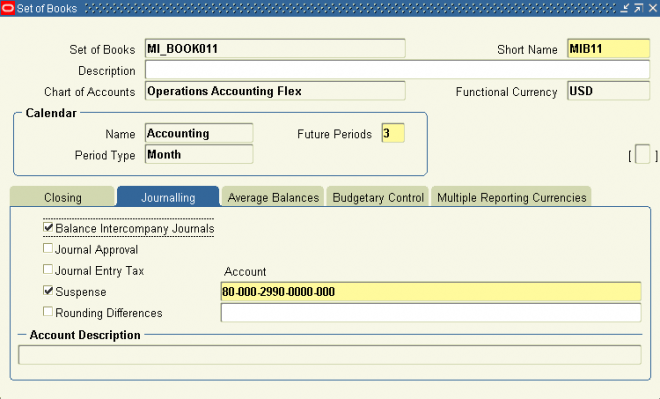Screen dimensions: 660x399
Task: Enable the Journal Entry Tax checkbox
Action: point(48,269)
